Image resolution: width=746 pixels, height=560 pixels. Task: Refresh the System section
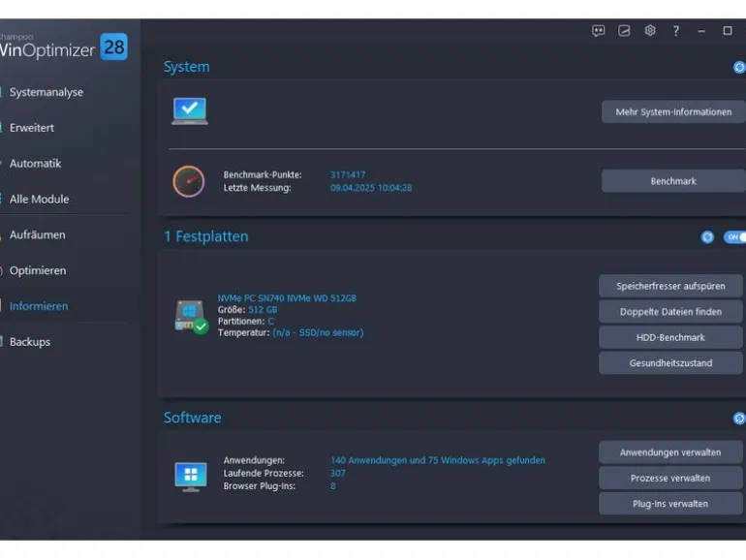(739, 67)
